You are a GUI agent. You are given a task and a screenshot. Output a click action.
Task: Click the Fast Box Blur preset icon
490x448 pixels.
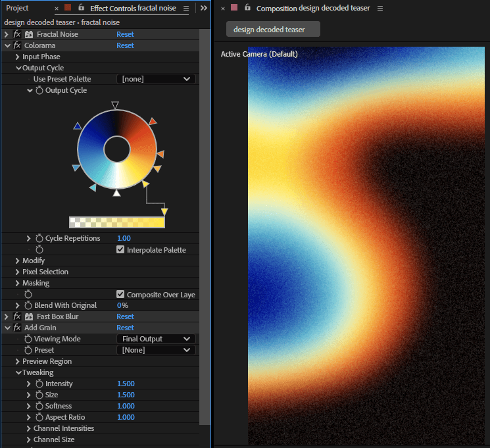tap(29, 316)
